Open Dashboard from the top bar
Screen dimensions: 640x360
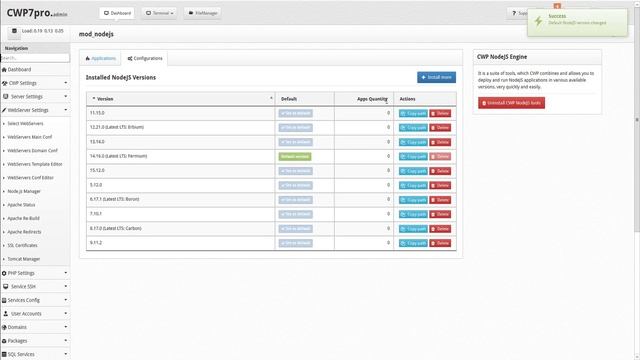tap(117, 13)
